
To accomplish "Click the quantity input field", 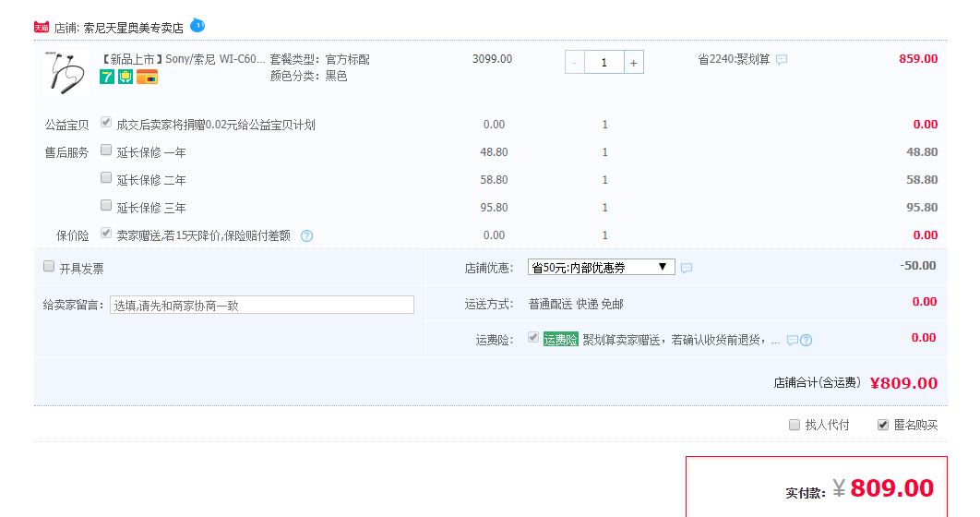I will tap(604, 63).
